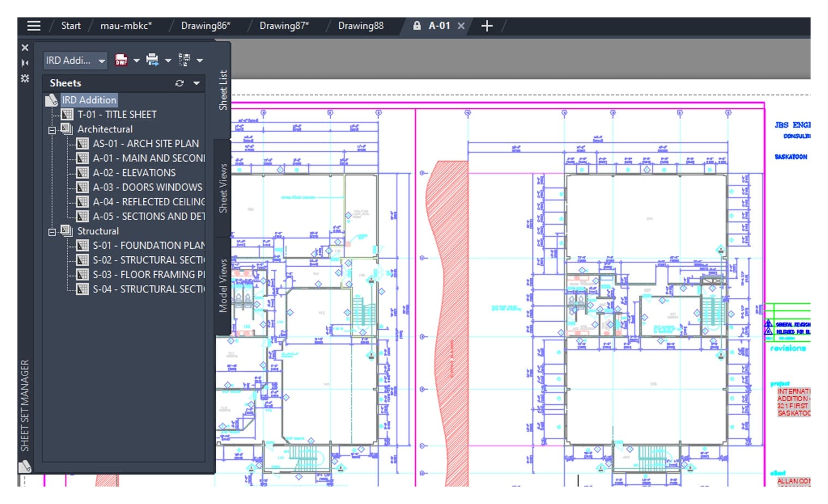Screen dimensions: 828x504
Task: Close the A-01 drawing tab
Action: click(x=461, y=26)
